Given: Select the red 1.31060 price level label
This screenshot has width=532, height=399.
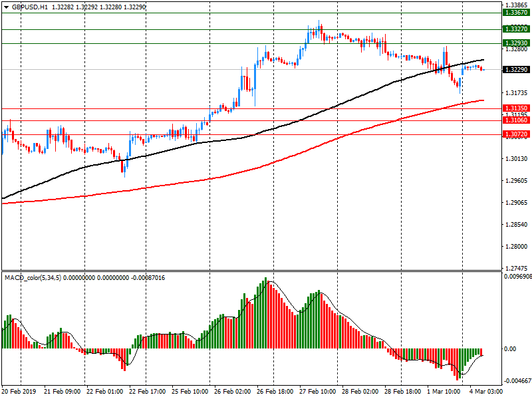Looking at the screenshot, I should click(x=516, y=120).
